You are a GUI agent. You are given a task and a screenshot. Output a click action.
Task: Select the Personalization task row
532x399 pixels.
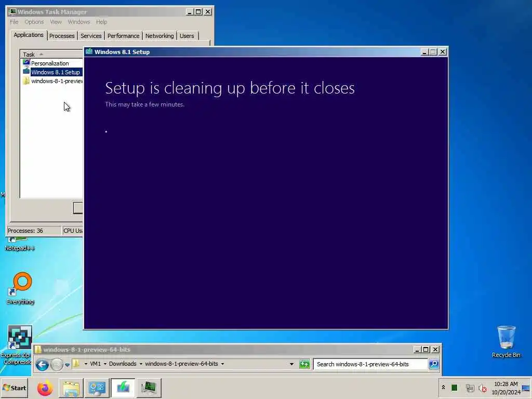(52, 63)
